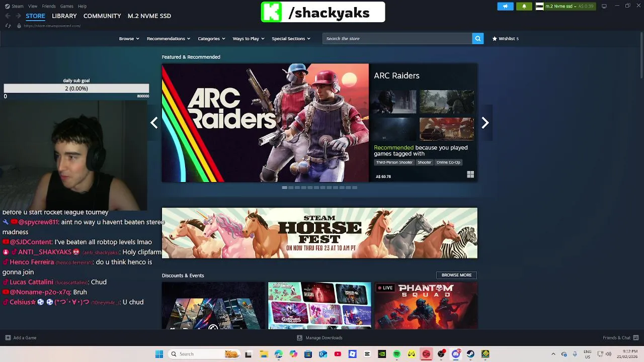
Task: Click the store page vertical scrollbar
Action: point(641,55)
